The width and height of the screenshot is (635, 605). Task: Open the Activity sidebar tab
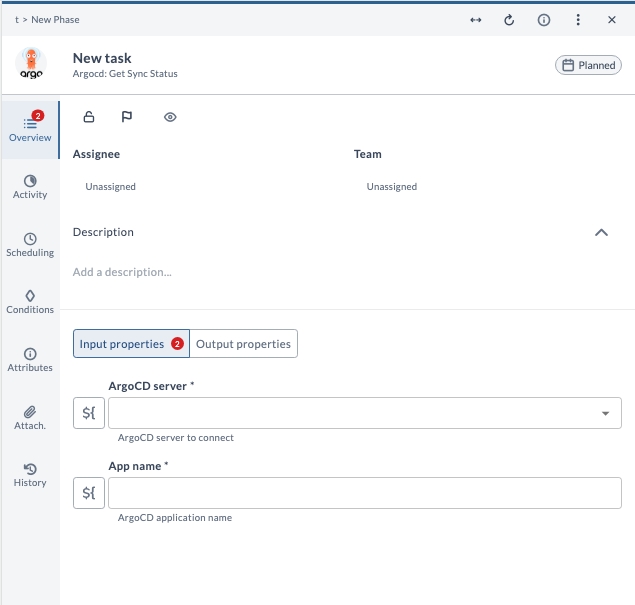click(30, 187)
